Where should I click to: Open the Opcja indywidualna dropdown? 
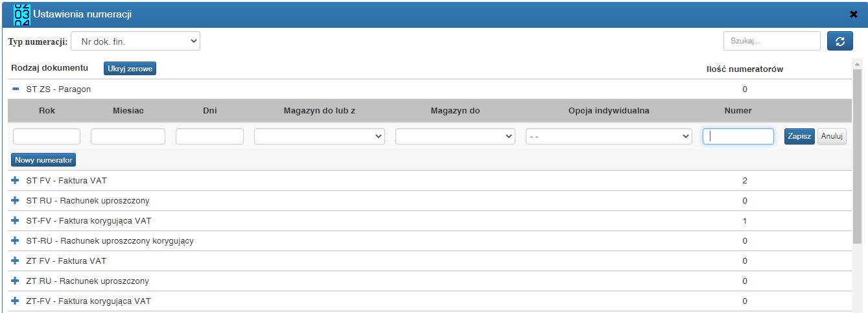(x=609, y=137)
